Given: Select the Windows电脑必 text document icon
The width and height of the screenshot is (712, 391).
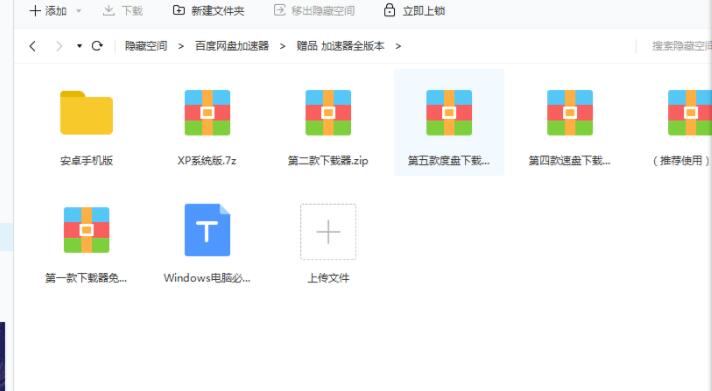Looking at the screenshot, I should [207, 230].
